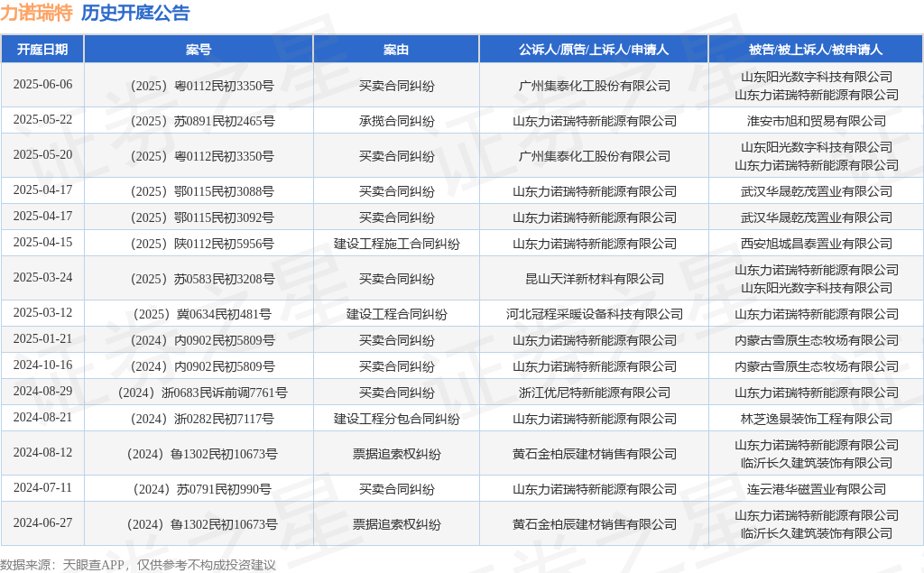Select the 案由 column header

tap(396, 50)
